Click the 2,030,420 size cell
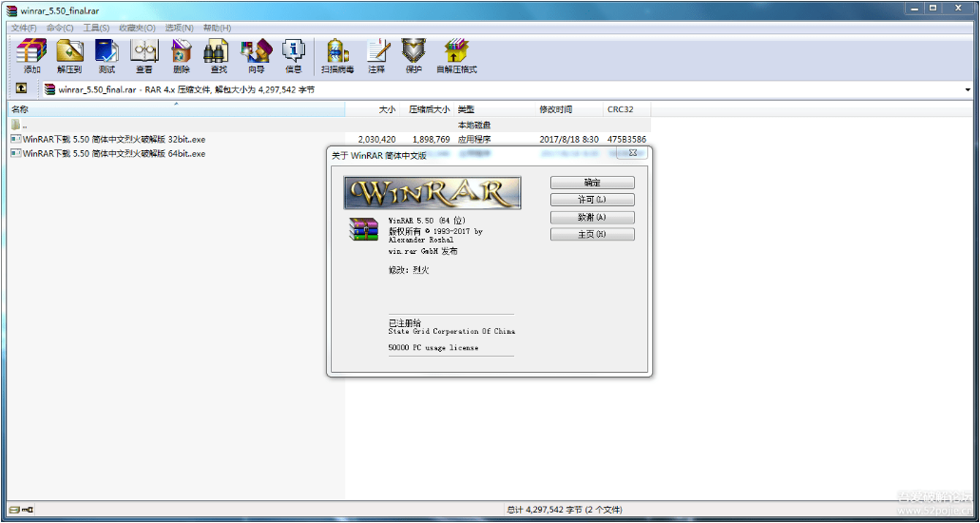 pyautogui.click(x=376, y=140)
